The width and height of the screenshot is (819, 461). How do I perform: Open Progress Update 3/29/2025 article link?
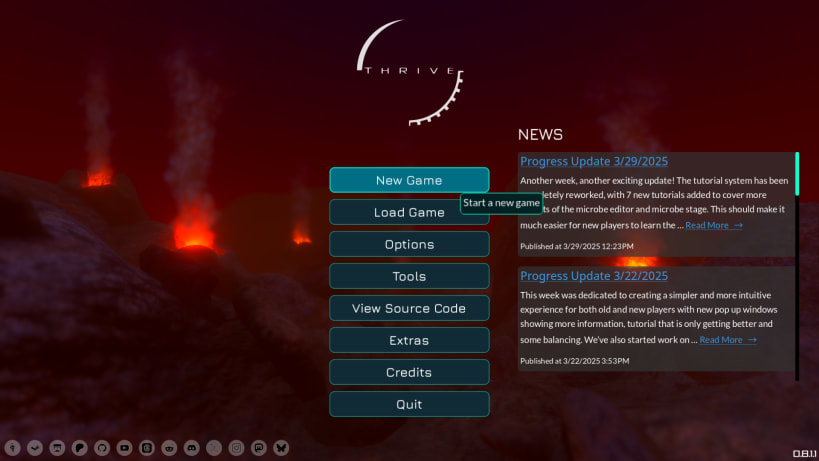point(594,161)
